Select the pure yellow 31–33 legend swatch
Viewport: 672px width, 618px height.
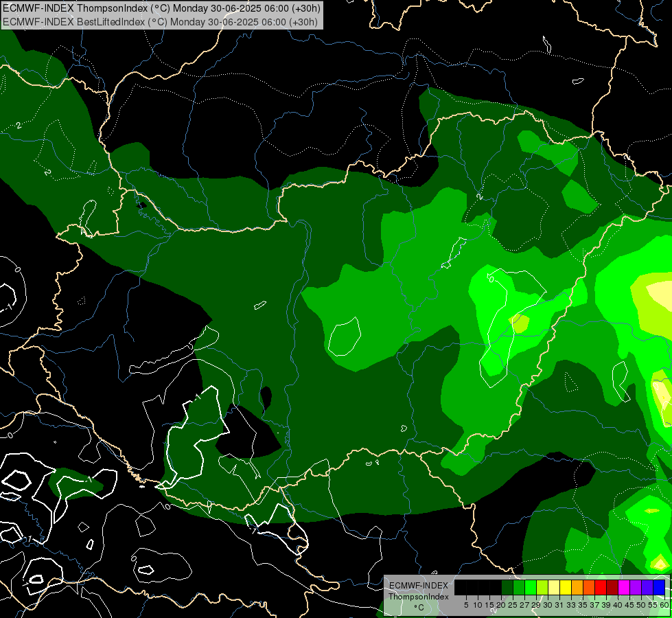coord(566,588)
